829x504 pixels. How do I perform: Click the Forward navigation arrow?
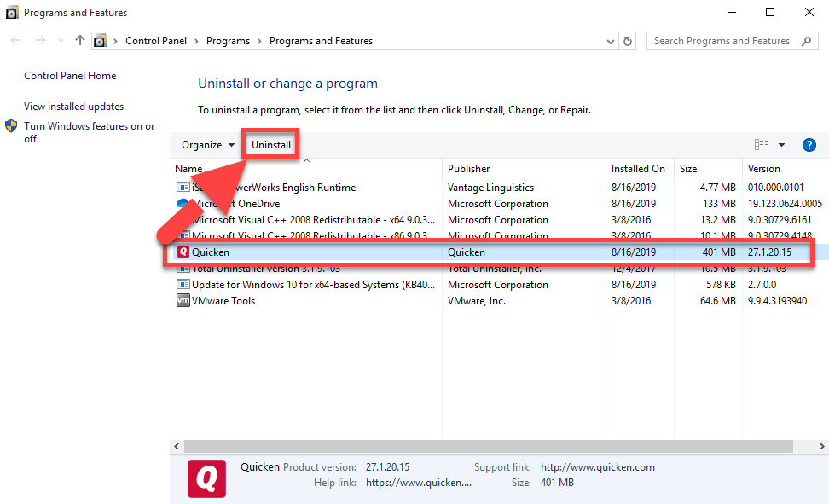pyautogui.click(x=41, y=41)
